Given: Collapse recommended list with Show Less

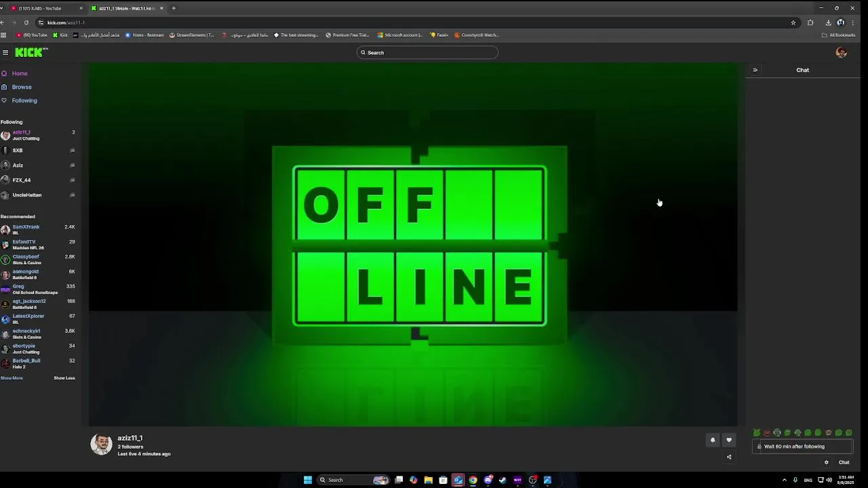Looking at the screenshot, I should pyautogui.click(x=64, y=378).
